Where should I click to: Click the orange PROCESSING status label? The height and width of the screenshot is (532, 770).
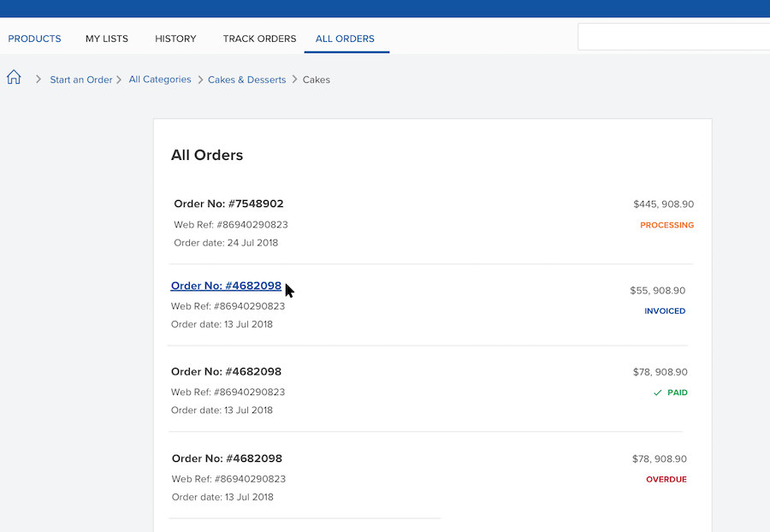tap(666, 226)
